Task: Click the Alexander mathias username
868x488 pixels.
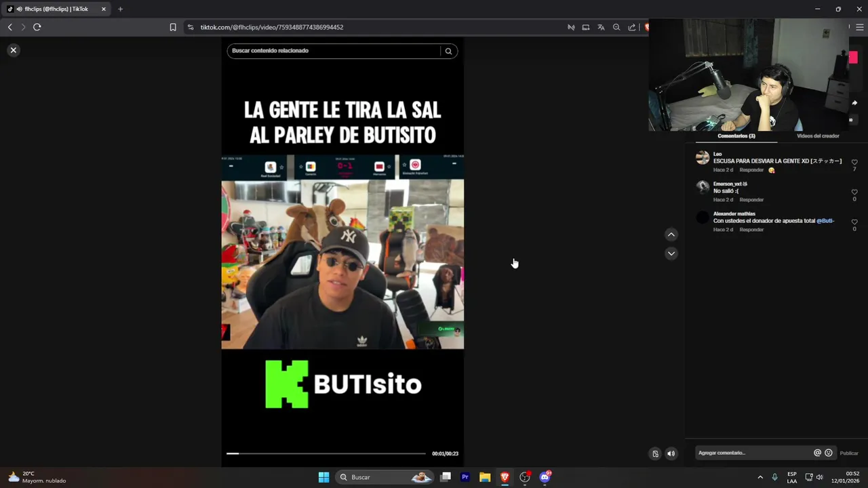Action: coord(734,214)
